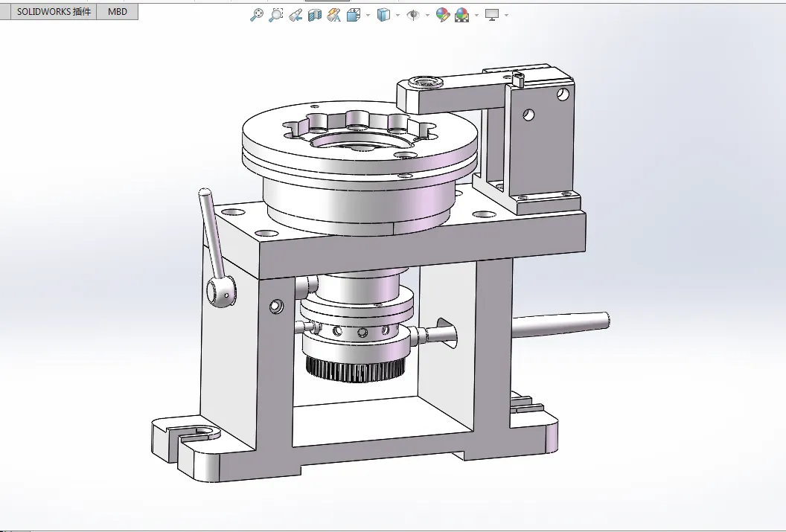Expand the Display Style dropdown arrow
Viewport: 786px width, 532px height.
click(x=398, y=16)
